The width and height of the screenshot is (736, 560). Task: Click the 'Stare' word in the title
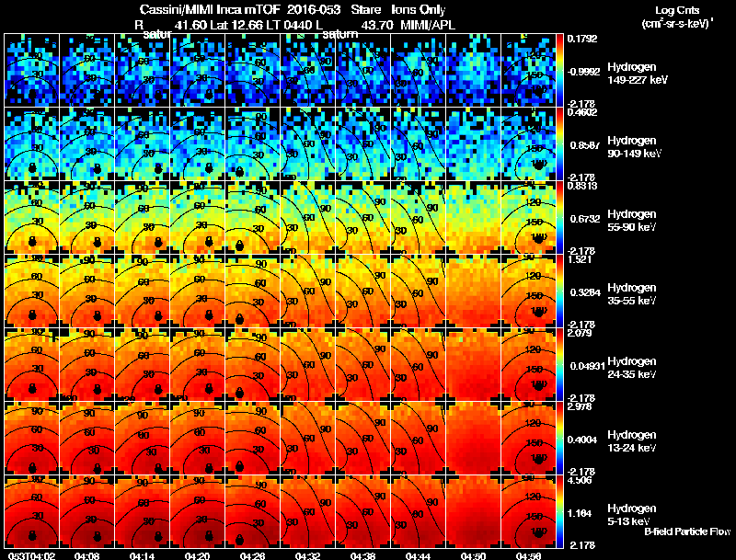(x=365, y=10)
